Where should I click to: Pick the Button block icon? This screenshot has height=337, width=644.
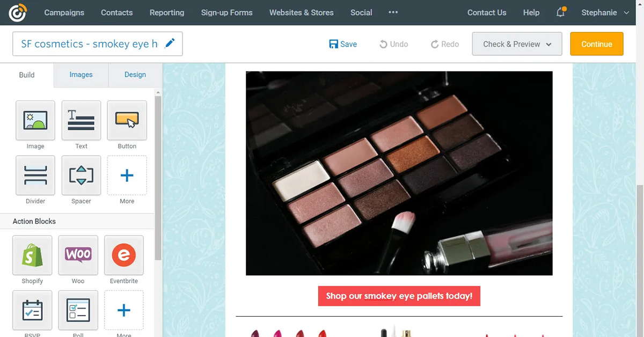coord(127,120)
